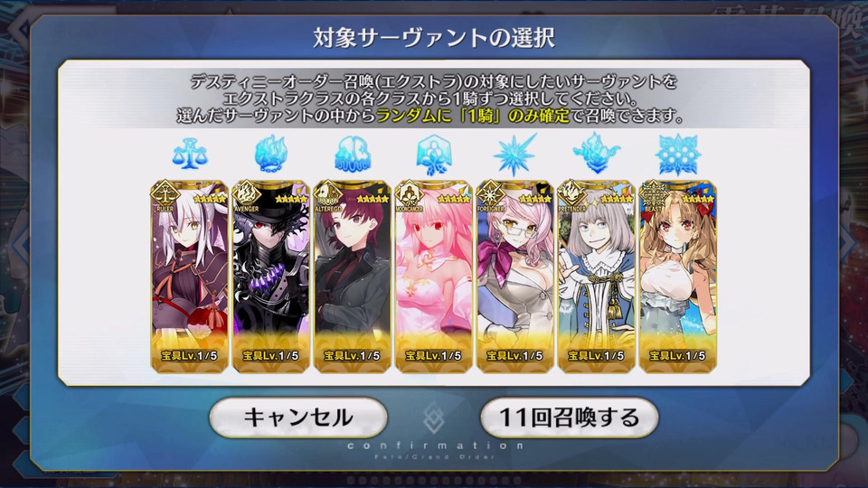
Task: Click the 宝具Lv.1/5 label on Avenger card
Action: (x=270, y=356)
